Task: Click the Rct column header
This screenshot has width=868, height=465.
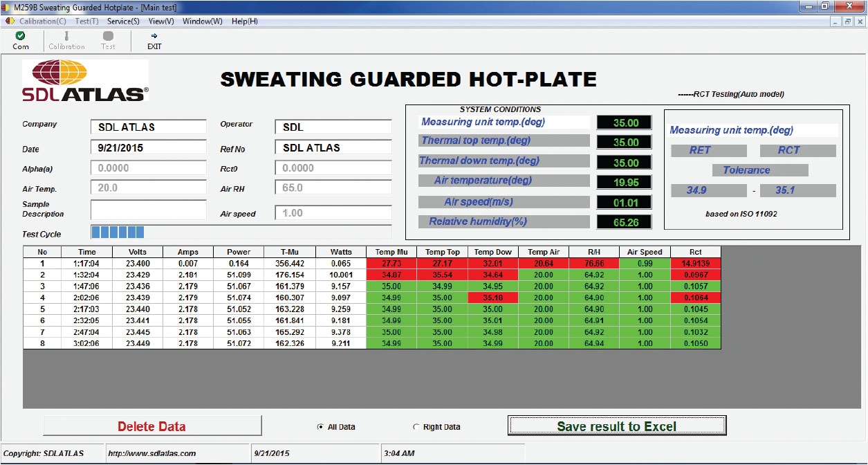Action: [696, 252]
